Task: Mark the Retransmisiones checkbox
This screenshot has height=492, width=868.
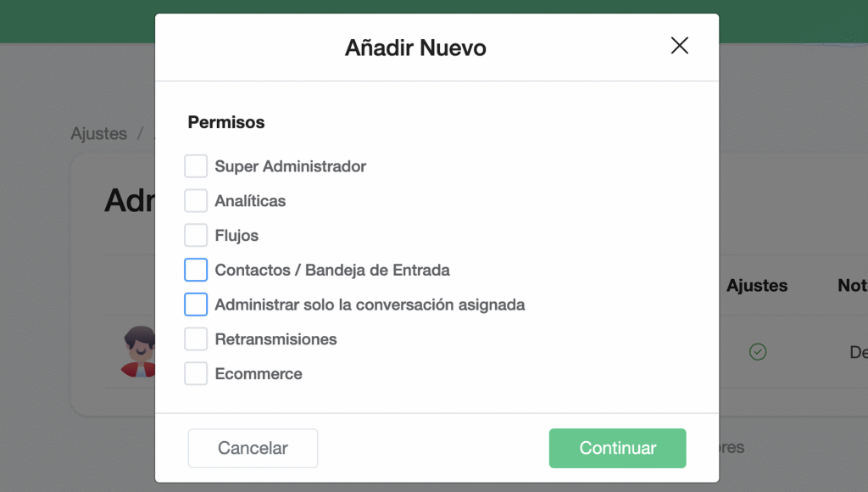Action: click(x=196, y=339)
